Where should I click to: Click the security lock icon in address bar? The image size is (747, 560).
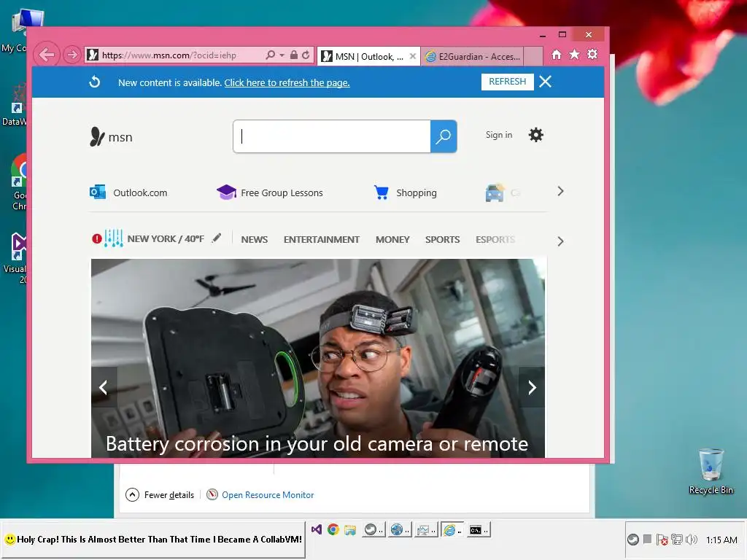pos(294,55)
